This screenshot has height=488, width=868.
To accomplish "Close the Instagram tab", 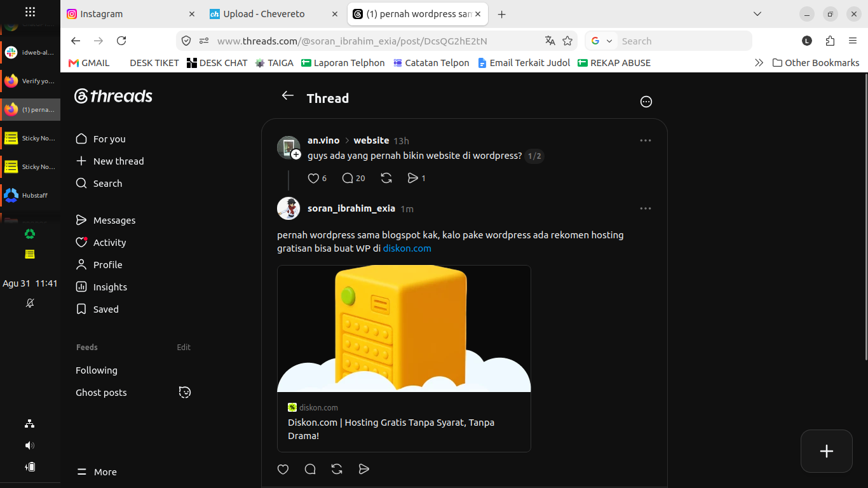I will coord(192,14).
